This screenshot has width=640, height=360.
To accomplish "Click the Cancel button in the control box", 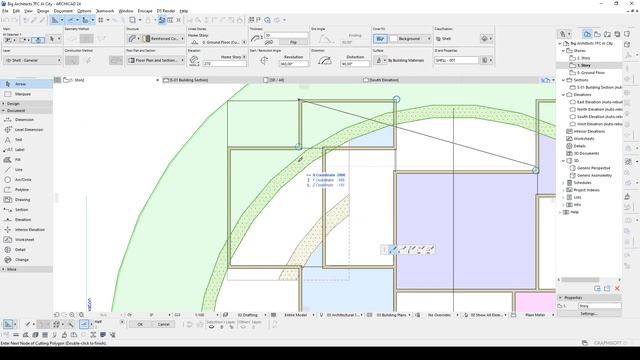I will pyautogui.click(x=164, y=324).
